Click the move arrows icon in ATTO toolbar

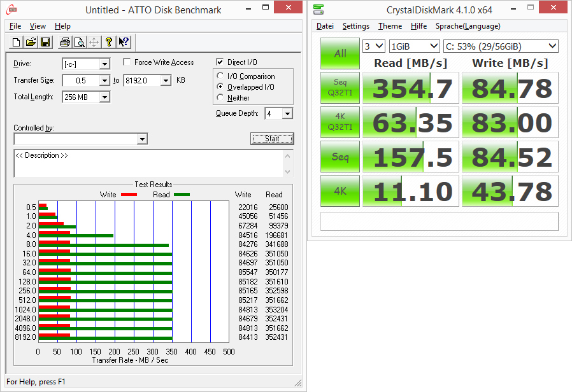94,42
